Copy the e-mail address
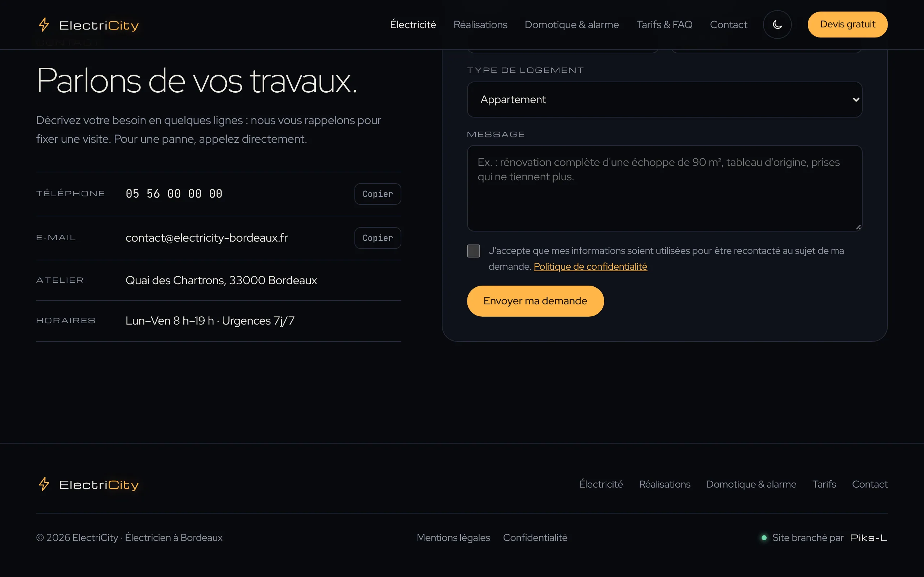 [x=378, y=238]
